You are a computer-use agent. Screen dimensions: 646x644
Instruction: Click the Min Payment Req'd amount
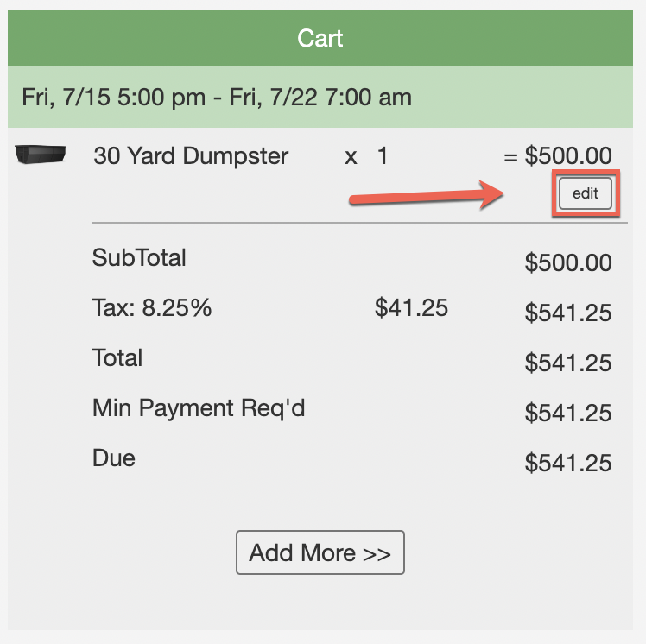[x=567, y=414]
